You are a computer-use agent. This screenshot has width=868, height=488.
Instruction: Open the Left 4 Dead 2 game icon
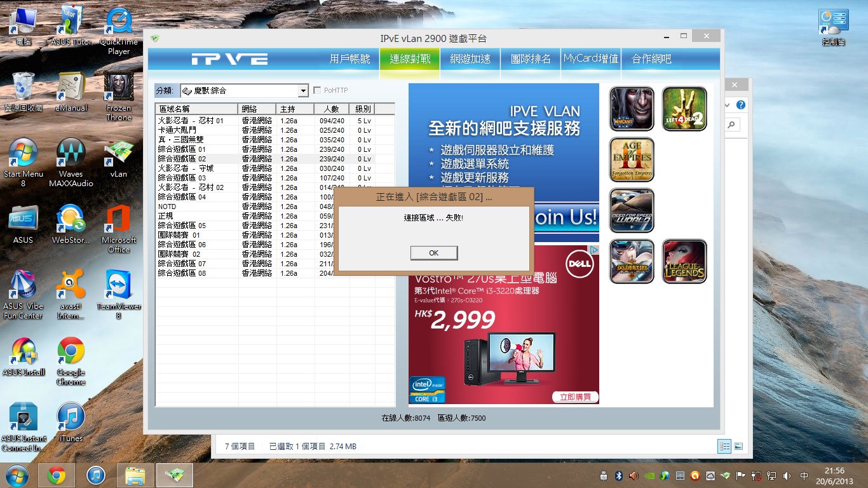(684, 109)
